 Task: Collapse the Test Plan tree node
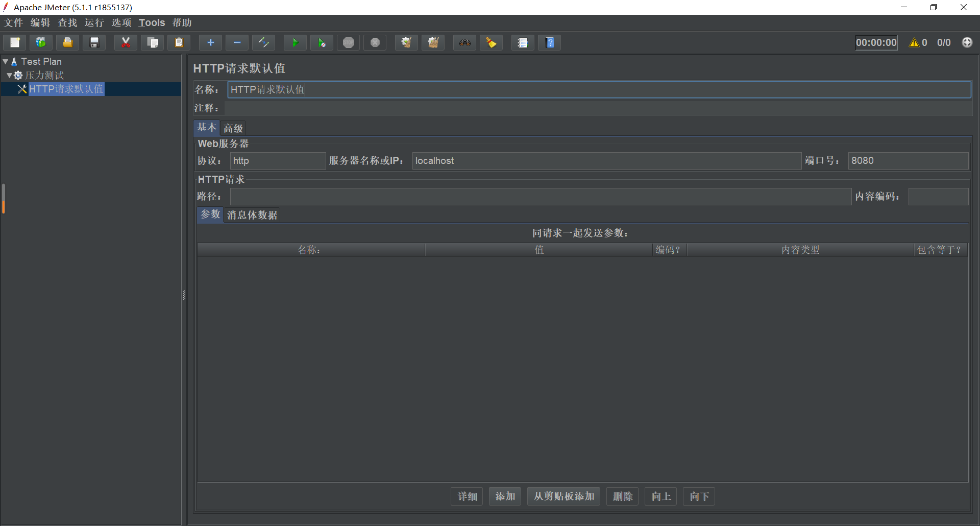pyautogui.click(x=6, y=61)
